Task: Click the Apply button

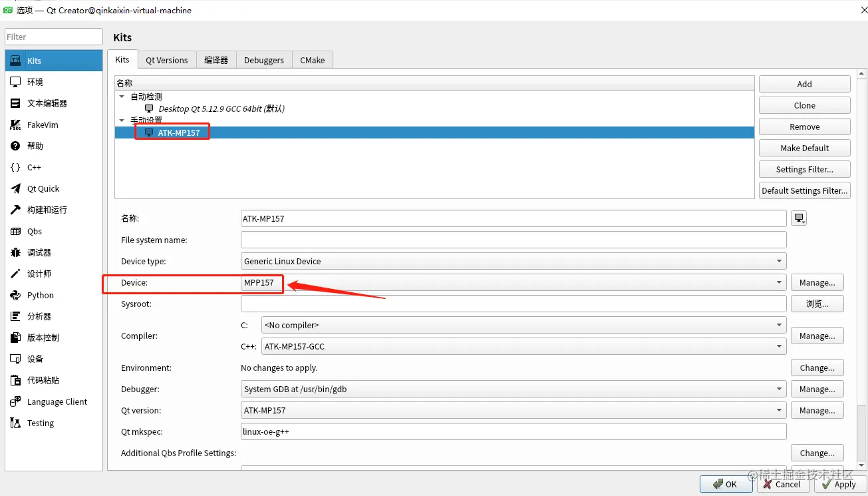Action: click(x=839, y=484)
